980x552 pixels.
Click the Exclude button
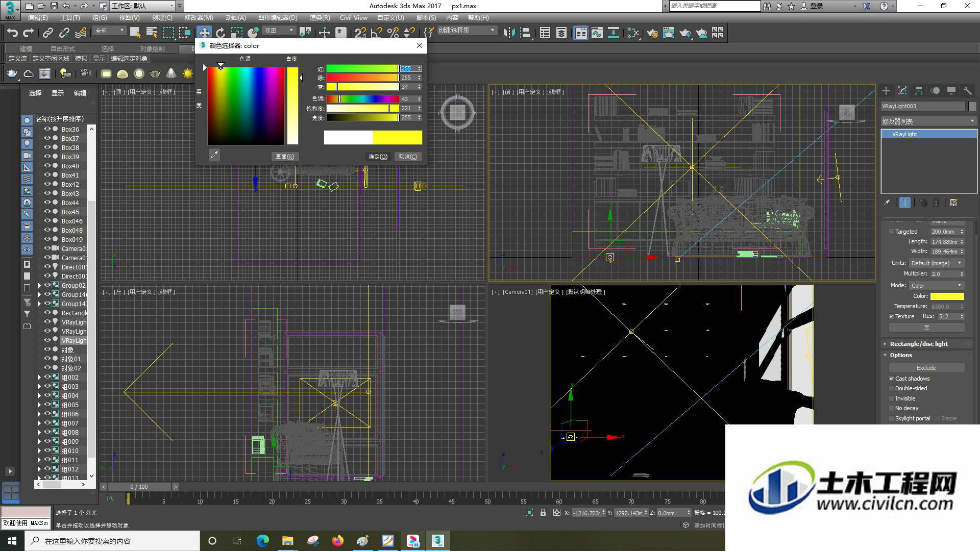tap(926, 368)
